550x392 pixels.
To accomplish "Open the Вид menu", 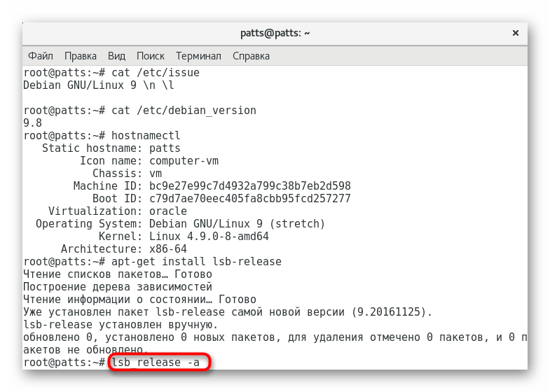I will (116, 56).
